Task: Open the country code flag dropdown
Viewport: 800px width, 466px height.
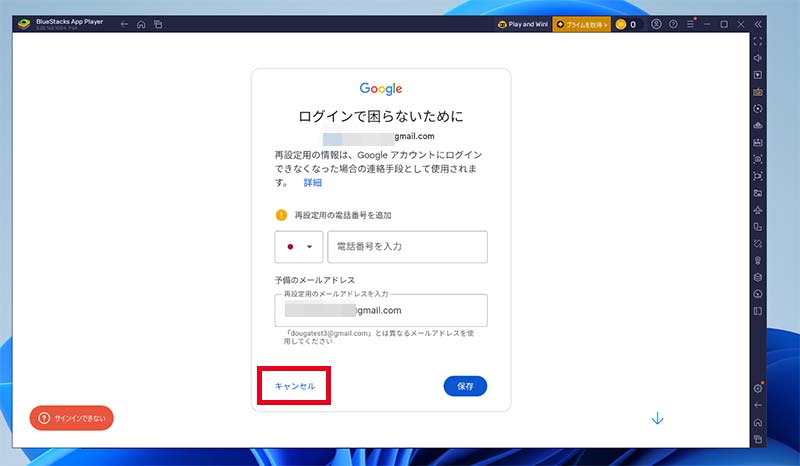Action: (x=298, y=247)
